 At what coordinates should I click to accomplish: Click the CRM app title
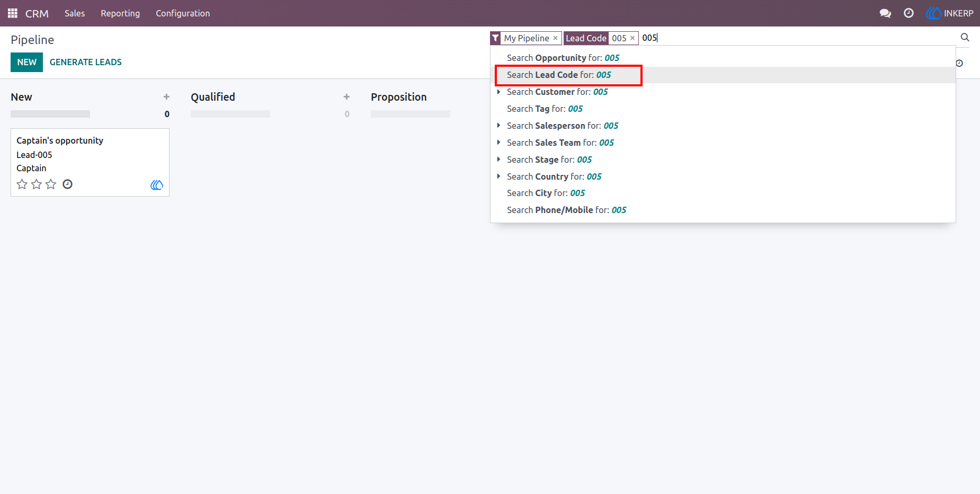coord(37,13)
